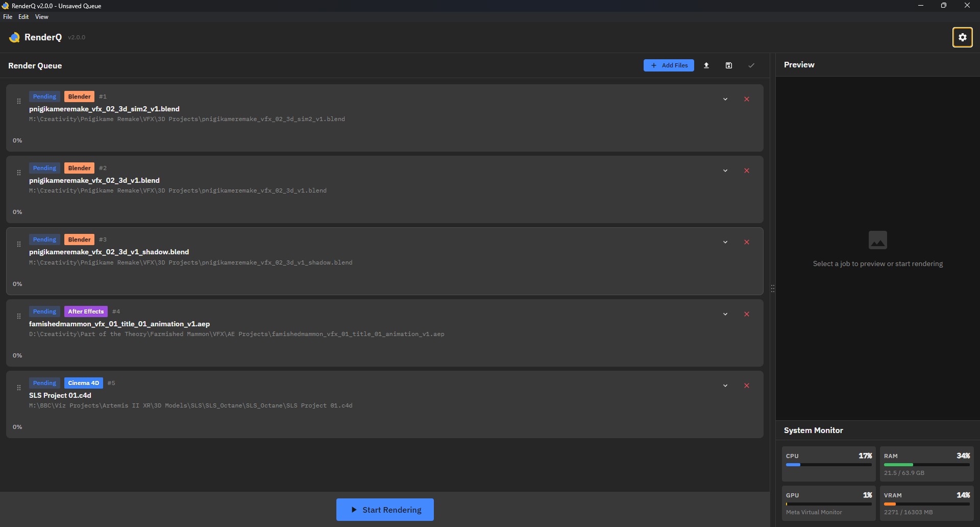Delete the shadow.blend job #3 via X icon
The image size is (980, 527).
[747, 242]
